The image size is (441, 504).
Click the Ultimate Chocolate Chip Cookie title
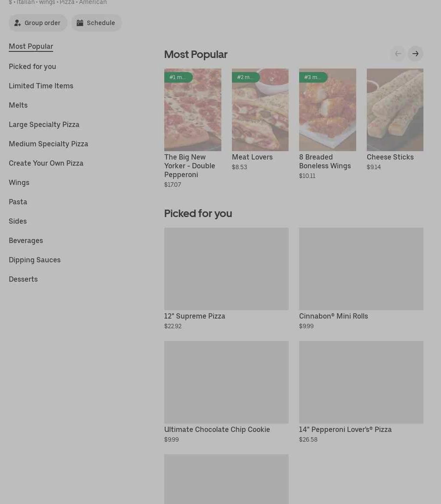[x=217, y=429]
